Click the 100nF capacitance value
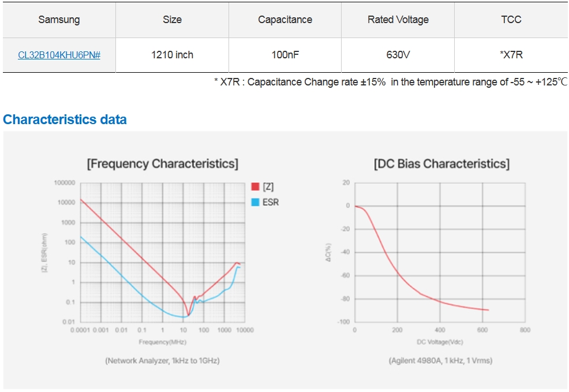 tap(285, 55)
